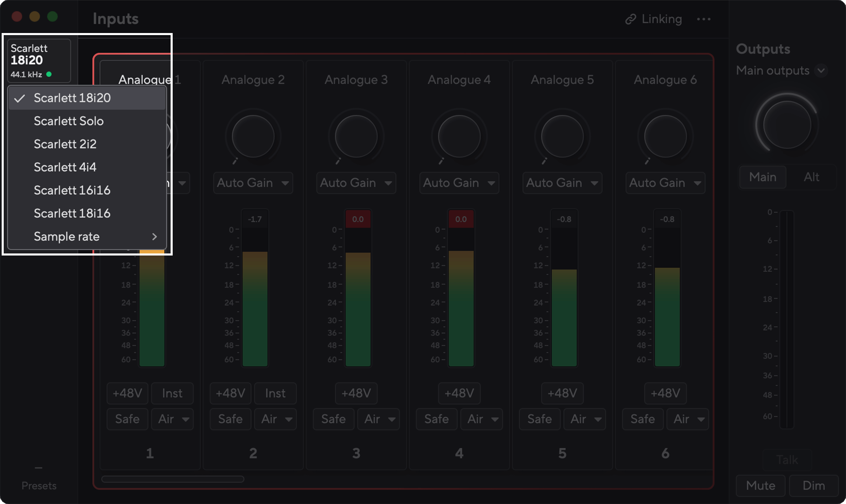Viewport: 846px width, 504px height.
Task: Expand the Sample rate submenu
Action: tap(87, 237)
